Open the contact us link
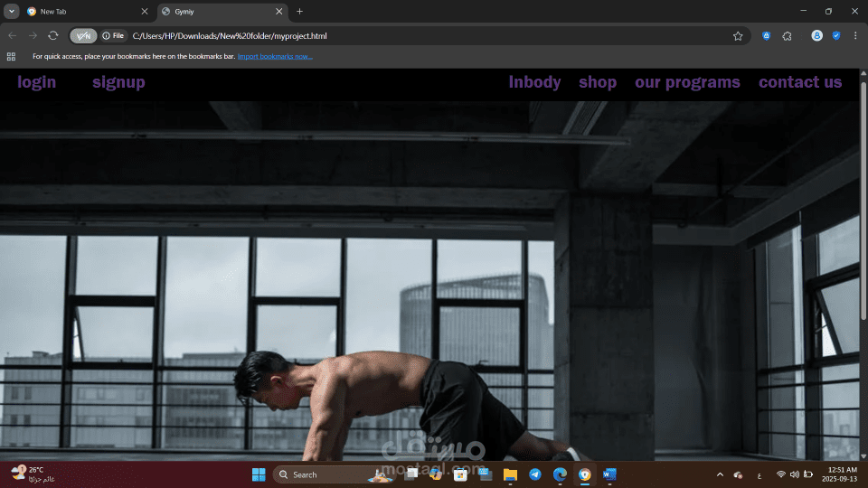This screenshot has width=868, height=488. pos(800,82)
